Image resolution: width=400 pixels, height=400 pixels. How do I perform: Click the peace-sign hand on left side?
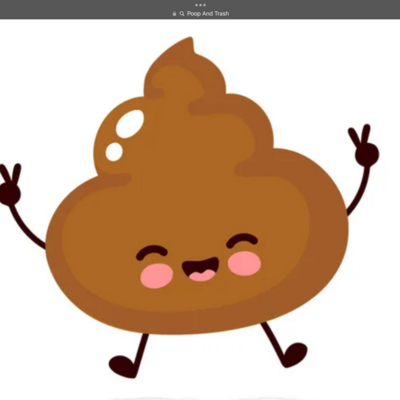[10, 184]
